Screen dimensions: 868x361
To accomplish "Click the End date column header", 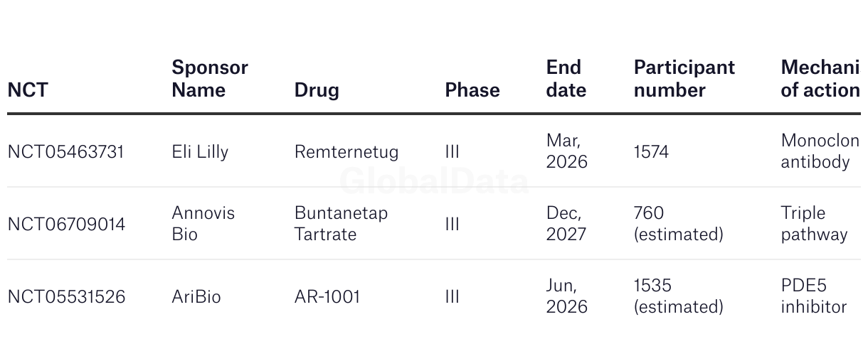I will pos(566,79).
